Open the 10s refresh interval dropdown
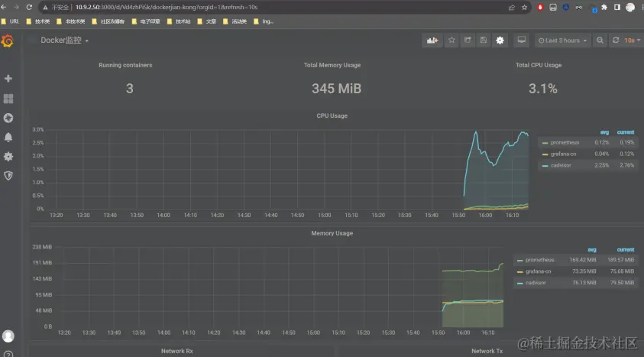 [632, 41]
